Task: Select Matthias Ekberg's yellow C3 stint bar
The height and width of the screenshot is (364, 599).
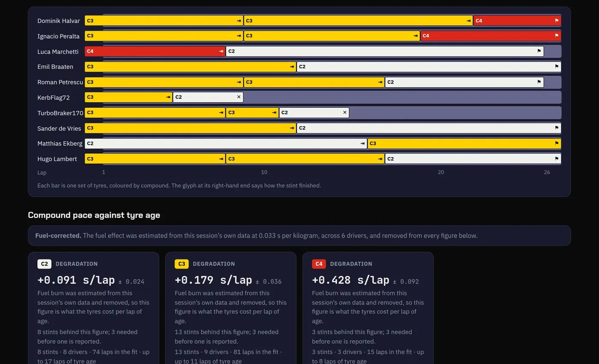Action: coord(464,143)
